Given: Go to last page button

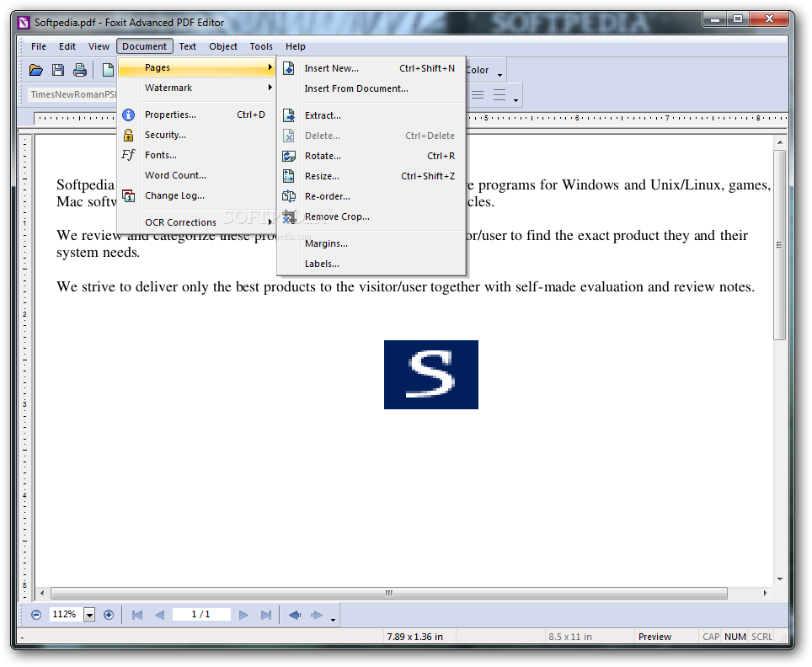Looking at the screenshot, I should (266, 615).
